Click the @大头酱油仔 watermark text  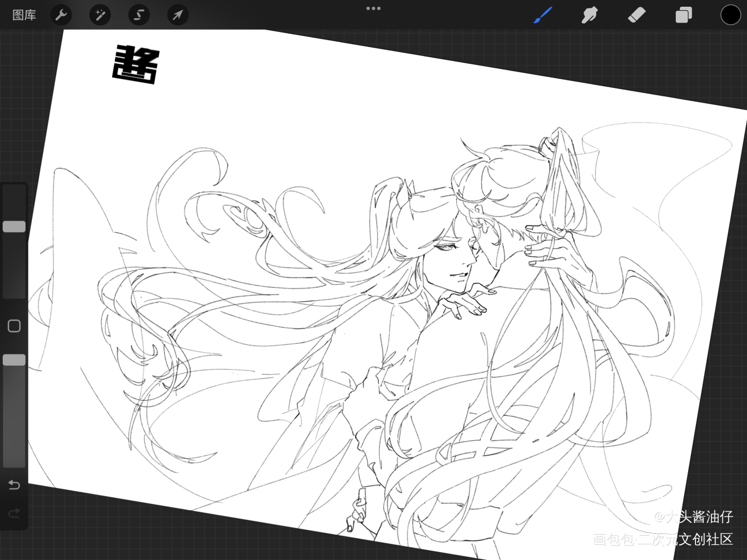click(693, 516)
